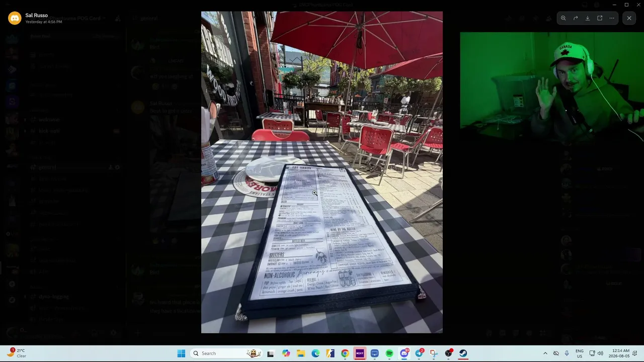Click the 'Yesterday at 4:56 PM' timestamp
This screenshot has width=644, height=362.
coord(44,22)
